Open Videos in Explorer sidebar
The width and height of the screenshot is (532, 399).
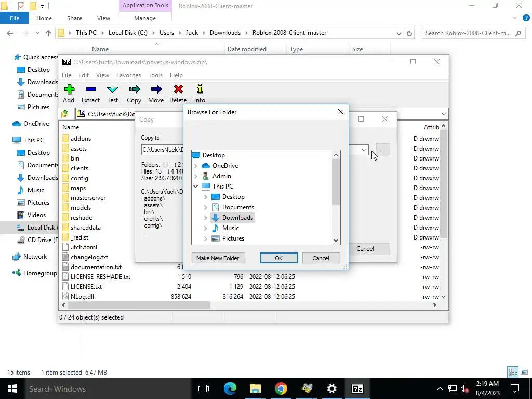36,215
